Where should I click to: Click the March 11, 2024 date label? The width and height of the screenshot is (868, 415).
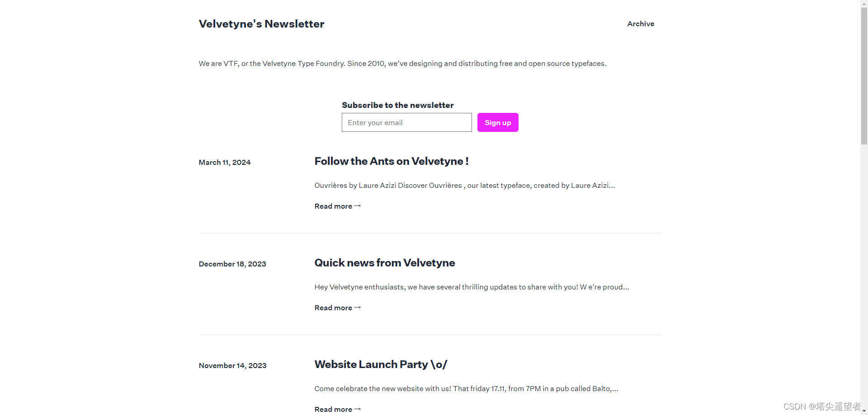point(225,162)
